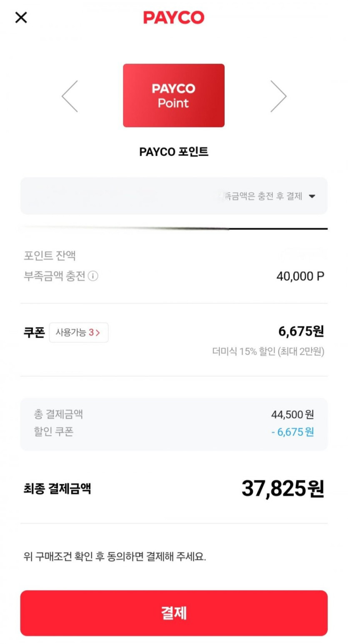The image size is (348, 644).
Task: Close the PAYCO payment screen
Action: tap(21, 17)
